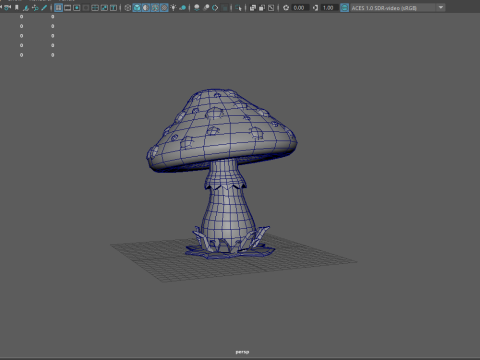Toggle the Motion Blur icon
The image size is (480, 360).
coord(206,7)
